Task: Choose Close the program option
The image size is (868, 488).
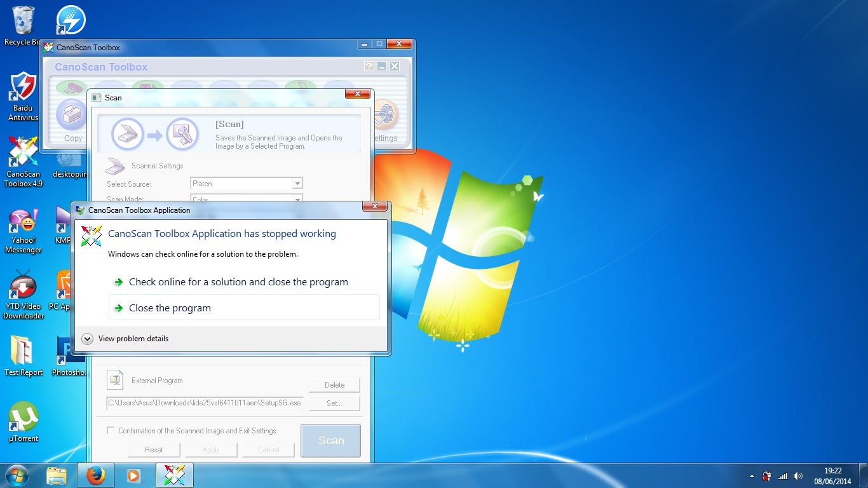Action: [x=170, y=308]
